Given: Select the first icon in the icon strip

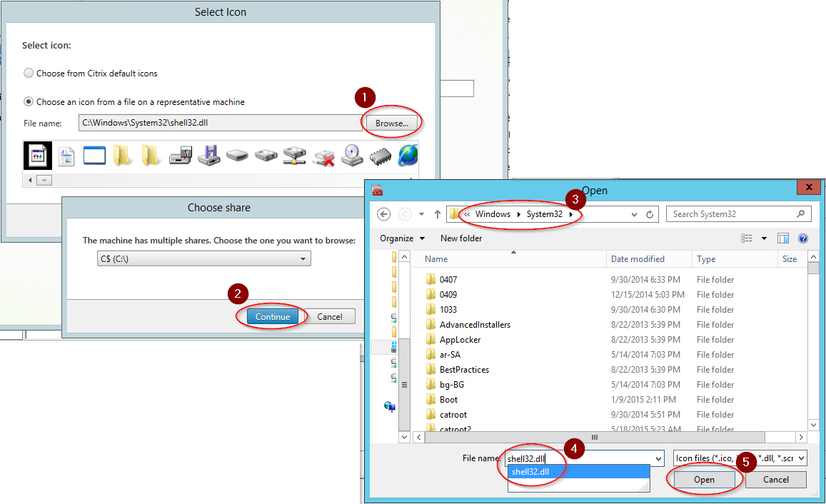Looking at the screenshot, I should [38, 156].
